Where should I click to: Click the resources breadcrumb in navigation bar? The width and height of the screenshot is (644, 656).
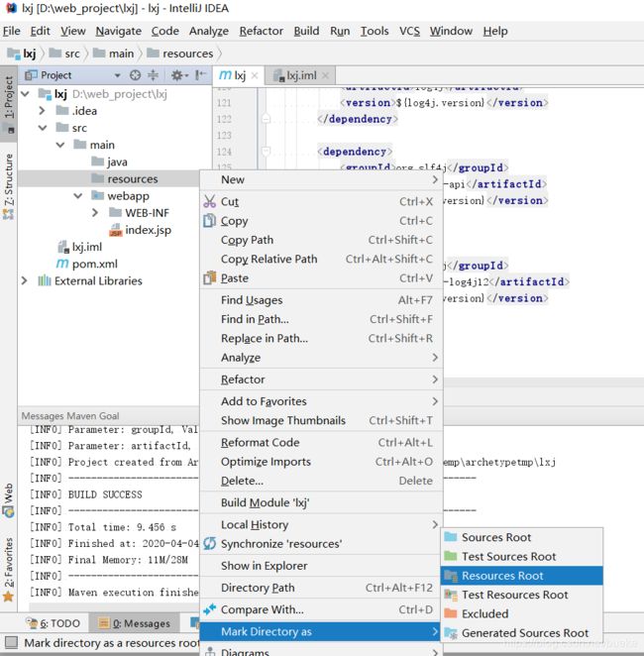coord(179,54)
